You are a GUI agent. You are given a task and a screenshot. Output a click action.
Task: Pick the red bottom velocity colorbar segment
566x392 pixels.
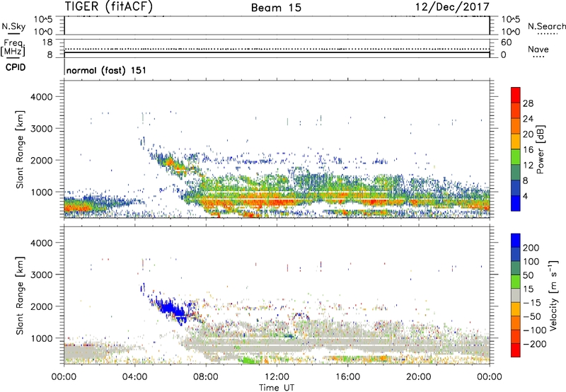coord(516,350)
